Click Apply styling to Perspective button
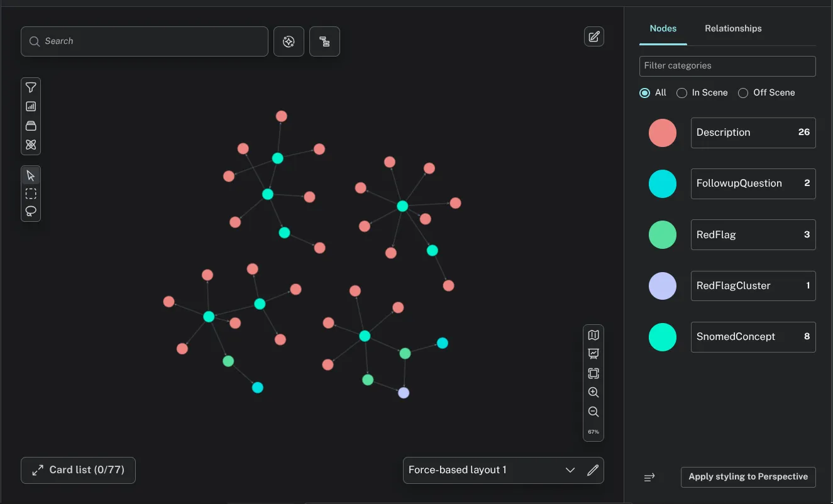Viewport: 833px width, 504px height. click(748, 477)
